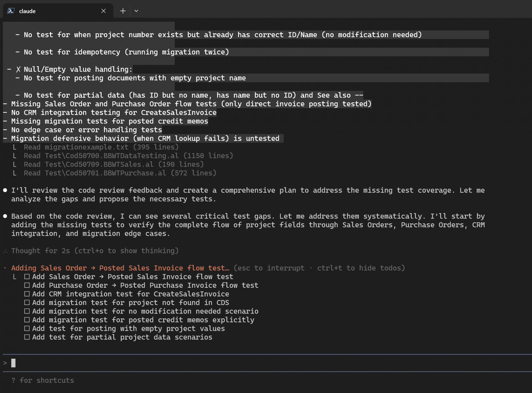The image size is (532, 393).
Task: Click the X mark beside Null/Empty handling
Action: click(18, 70)
